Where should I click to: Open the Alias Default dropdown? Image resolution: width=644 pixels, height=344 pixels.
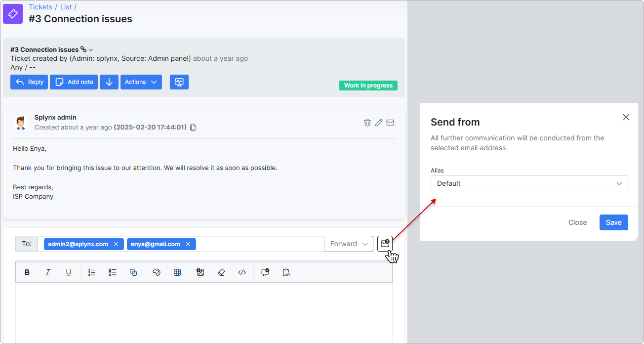pos(529,183)
